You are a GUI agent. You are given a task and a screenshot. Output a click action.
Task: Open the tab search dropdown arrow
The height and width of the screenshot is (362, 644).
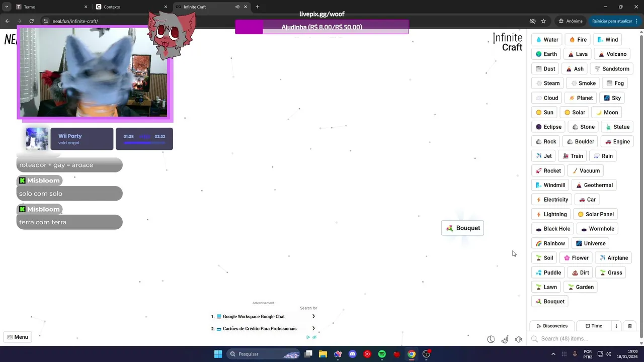(7, 7)
